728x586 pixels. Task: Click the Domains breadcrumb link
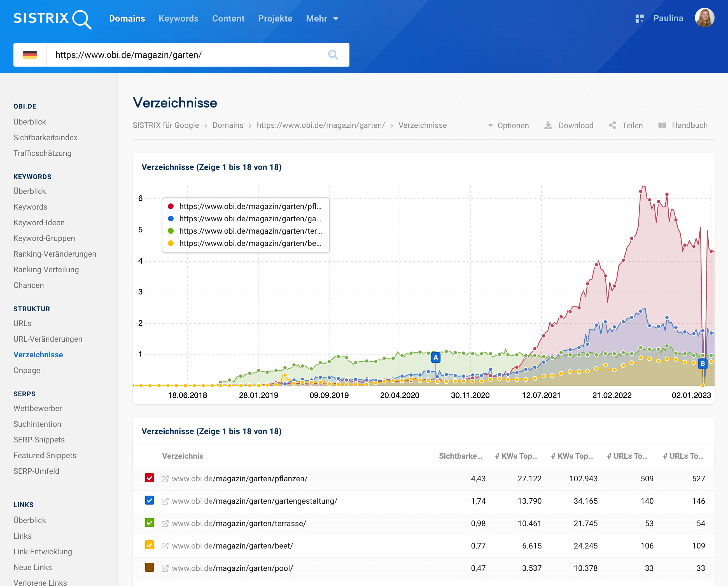228,126
